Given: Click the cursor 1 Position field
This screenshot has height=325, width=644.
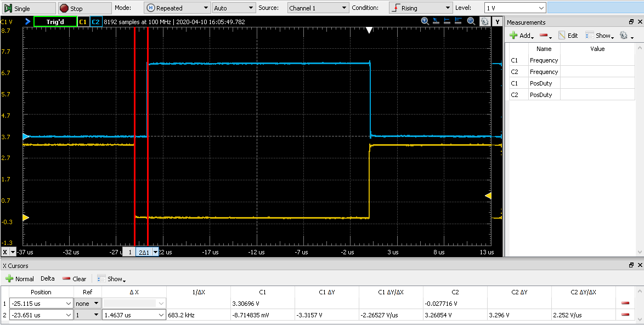Looking at the screenshot, I should [41, 304].
